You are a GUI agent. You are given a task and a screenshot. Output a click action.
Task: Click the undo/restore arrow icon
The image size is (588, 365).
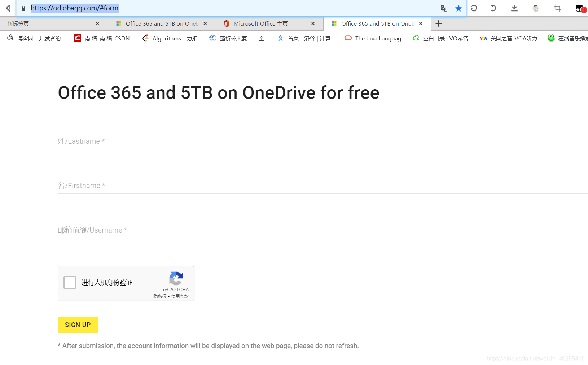click(x=493, y=8)
